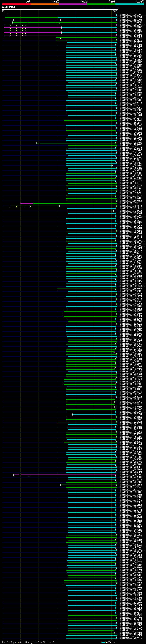Select hit UniRef100_B7K735
This screenshot has height=644, width=146.
131,77
